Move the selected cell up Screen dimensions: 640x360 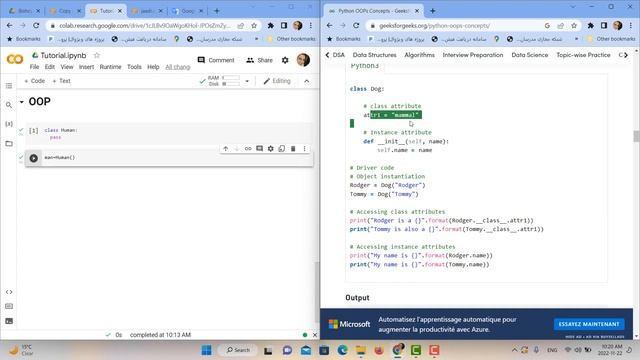pyautogui.click(x=226, y=149)
